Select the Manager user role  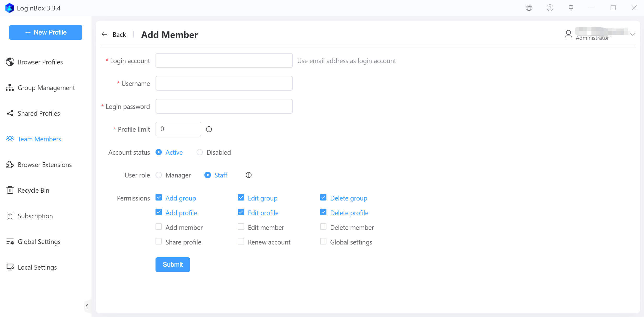point(159,175)
